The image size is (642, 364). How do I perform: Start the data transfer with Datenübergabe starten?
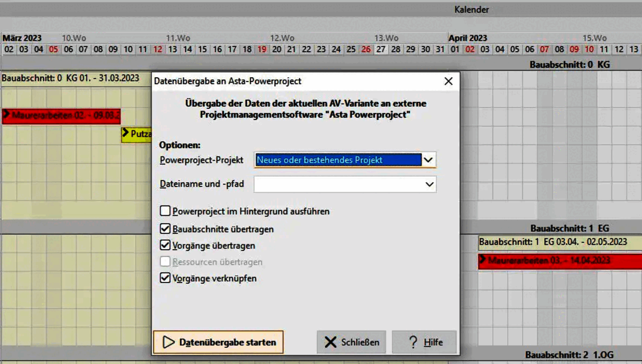tap(218, 342)
